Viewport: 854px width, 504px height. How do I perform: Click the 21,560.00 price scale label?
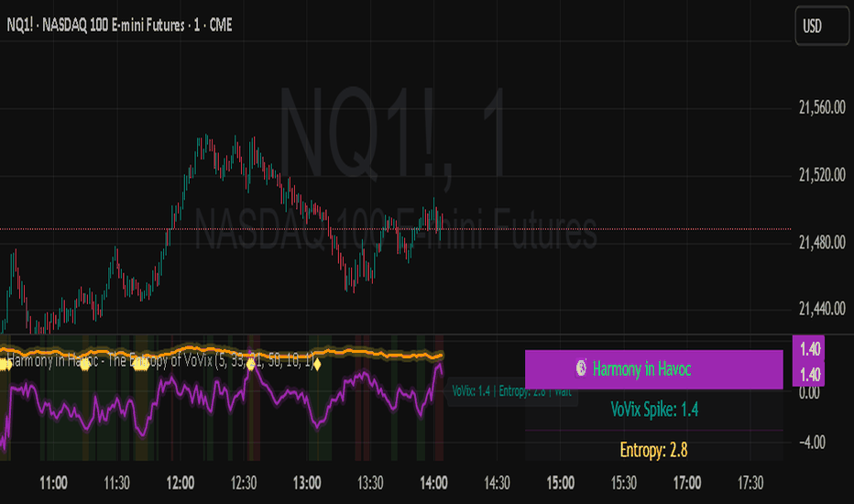click(822, 108)
